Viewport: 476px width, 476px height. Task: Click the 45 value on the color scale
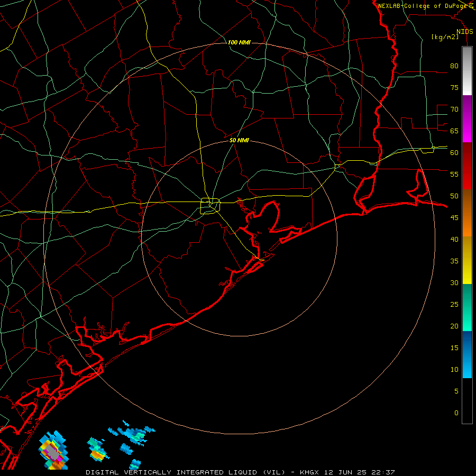click(454, 218)
